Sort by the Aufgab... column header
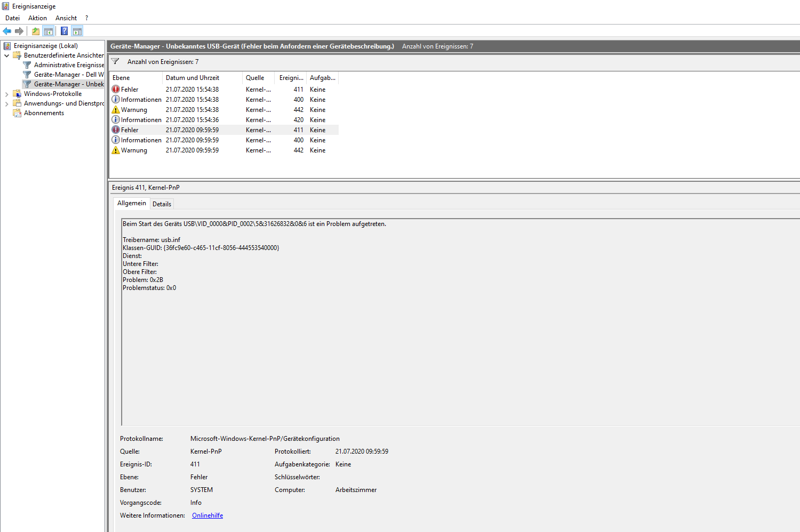This screenshot has width=800, height=532. pos(323,78)
